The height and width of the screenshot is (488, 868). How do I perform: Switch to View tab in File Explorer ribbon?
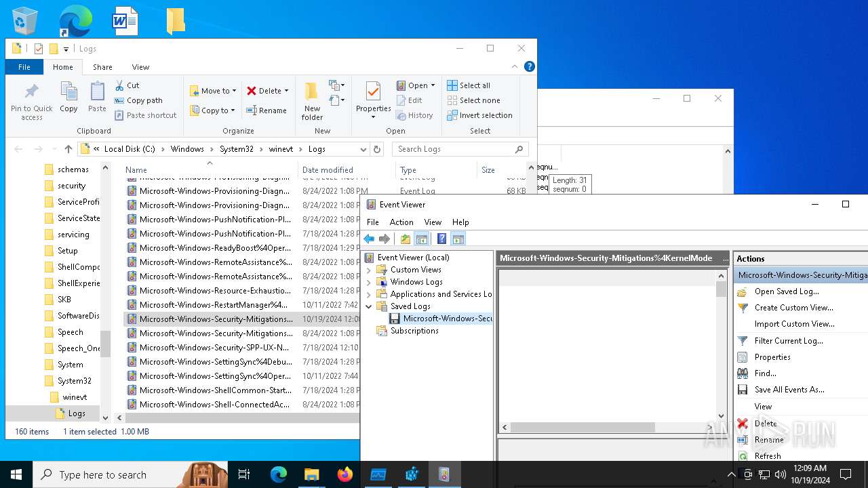click(x=140, y=67)
